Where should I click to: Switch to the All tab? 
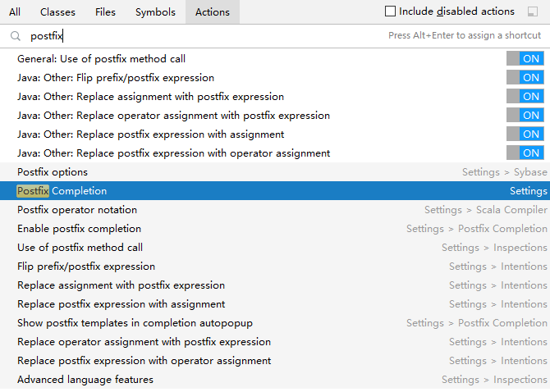15,12
